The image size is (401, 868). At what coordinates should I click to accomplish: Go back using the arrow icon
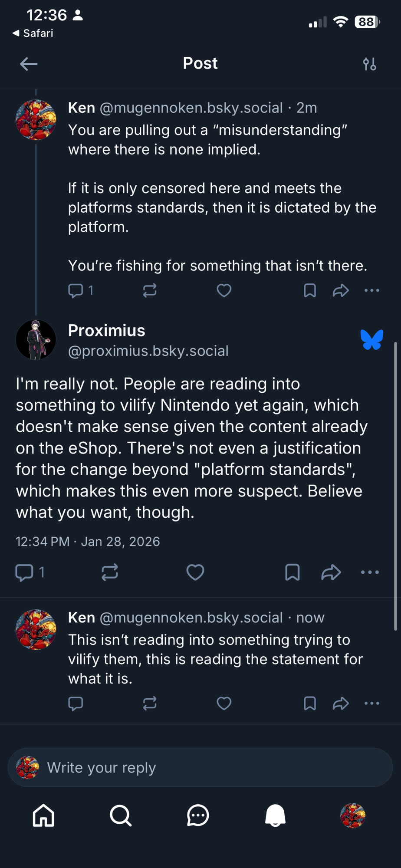coord(29,64)
